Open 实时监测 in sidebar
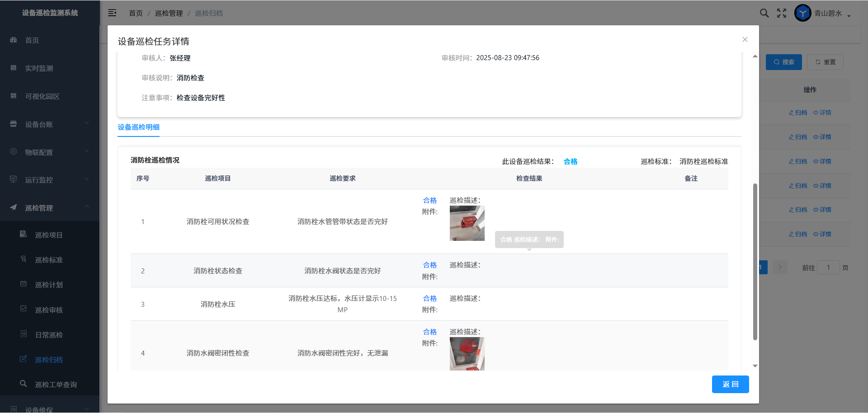This screenshot has width=868, height=413. 39,68
